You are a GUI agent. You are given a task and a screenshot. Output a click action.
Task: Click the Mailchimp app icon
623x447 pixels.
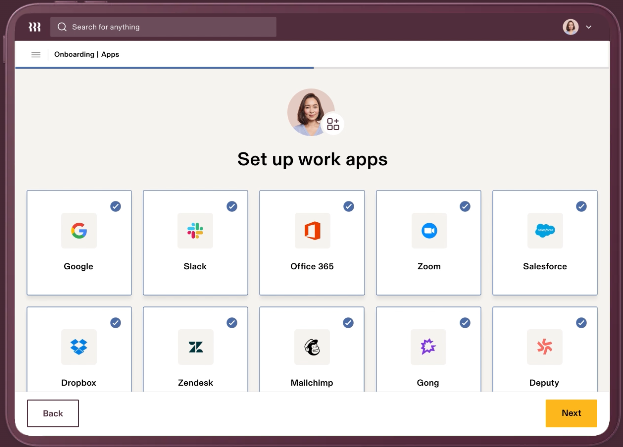point(312,347)
